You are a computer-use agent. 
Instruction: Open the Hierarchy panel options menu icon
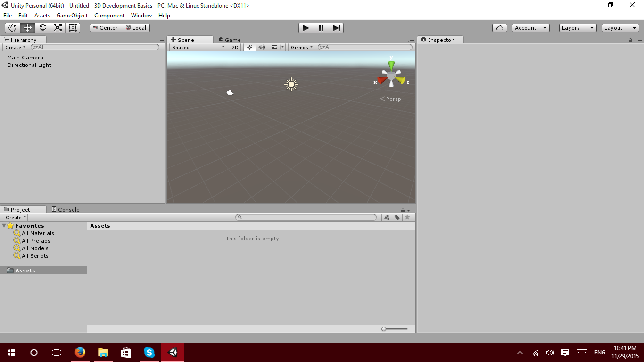[161, 41]
